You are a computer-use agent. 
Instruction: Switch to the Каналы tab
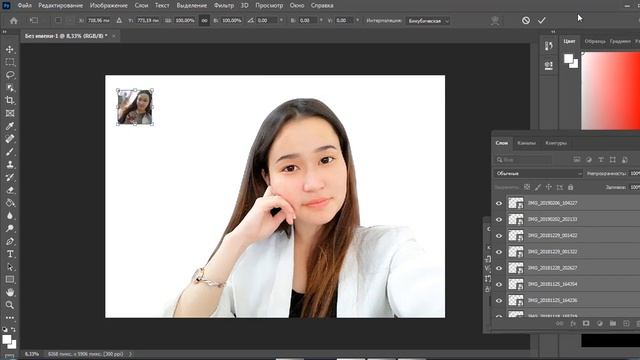click(526, 143)
